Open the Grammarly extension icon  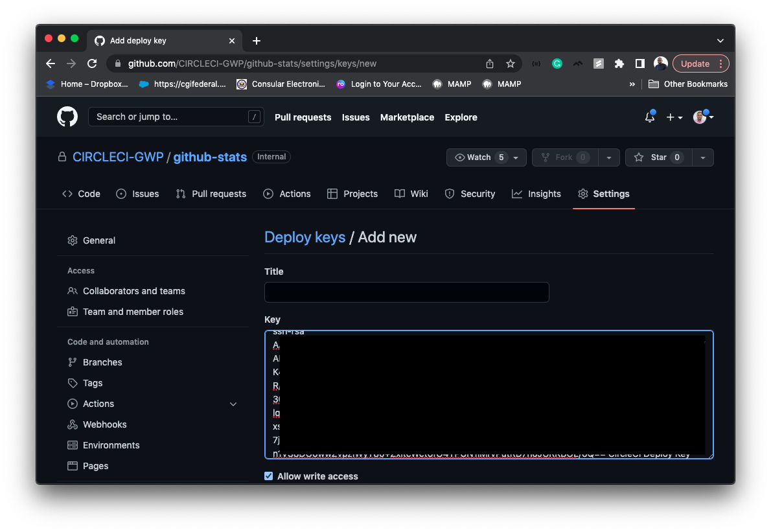pos(557,64)
